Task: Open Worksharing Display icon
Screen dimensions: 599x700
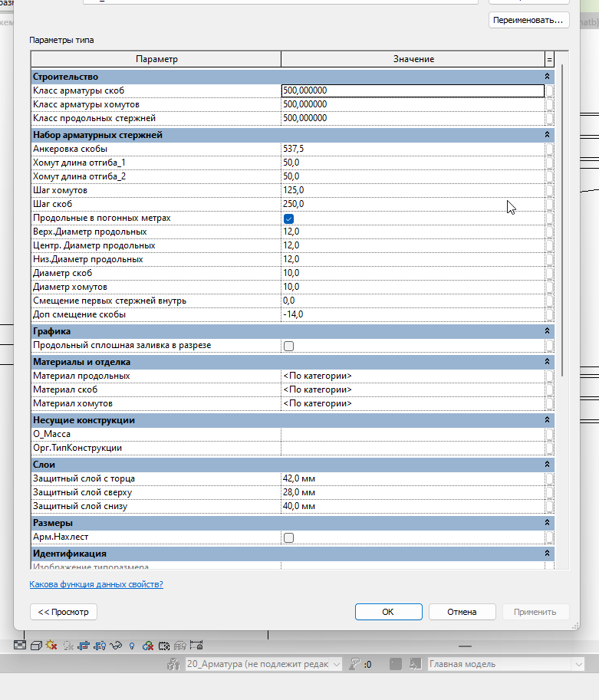Action: point(148,646)
